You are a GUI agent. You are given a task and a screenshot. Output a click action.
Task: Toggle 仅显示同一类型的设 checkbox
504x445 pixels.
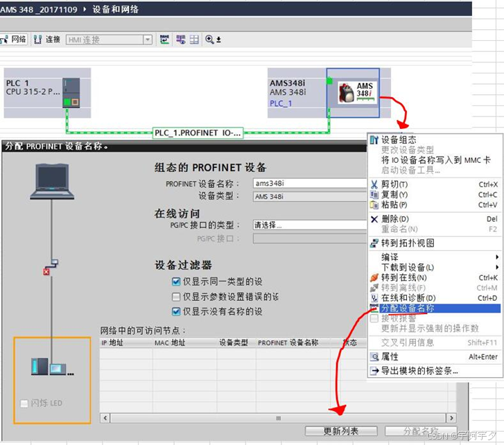[176, 282]
